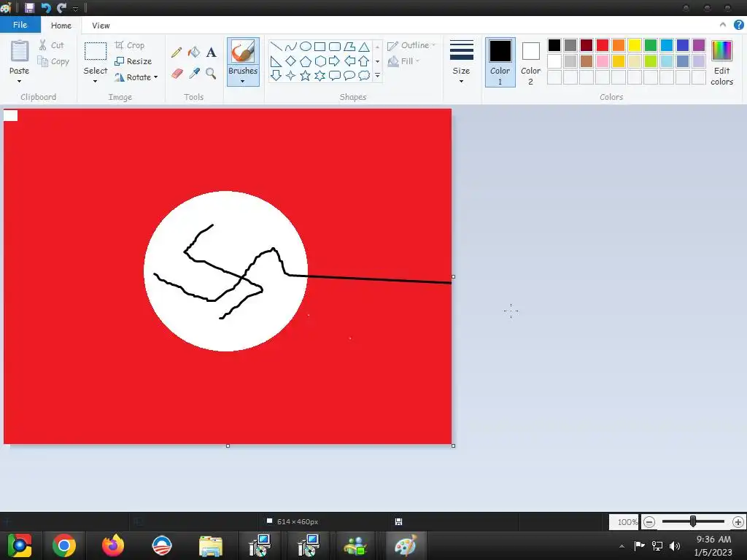This screenshot has height=560, width=747.
Task: Select the Text tool
Action: coord(211,52)
